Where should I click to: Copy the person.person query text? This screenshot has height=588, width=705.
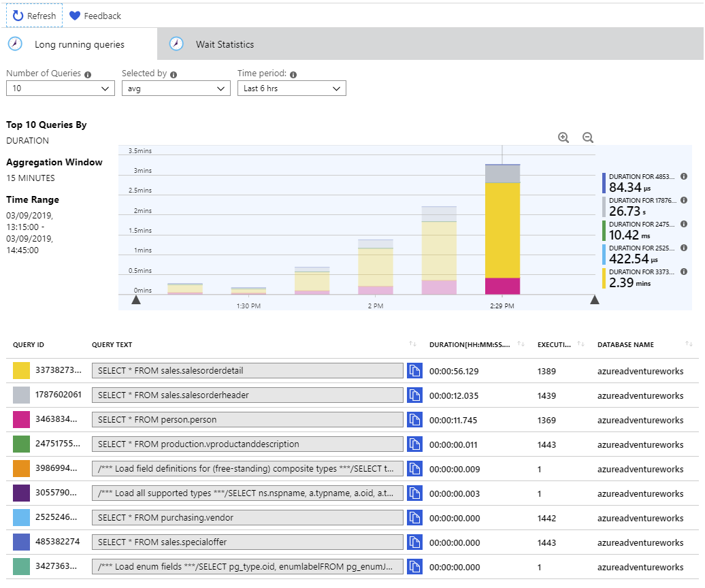coord(414,420)
